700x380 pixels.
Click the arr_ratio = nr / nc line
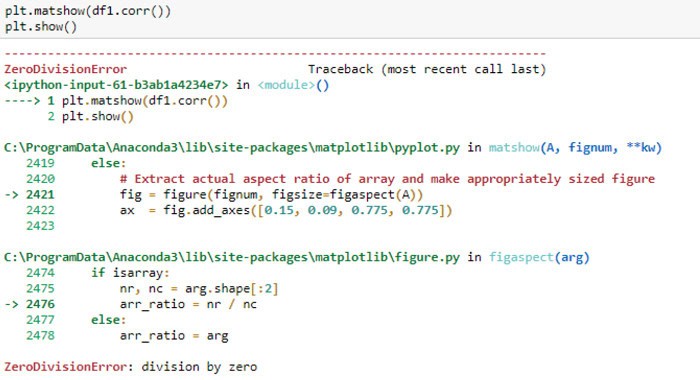click(188, 304)
